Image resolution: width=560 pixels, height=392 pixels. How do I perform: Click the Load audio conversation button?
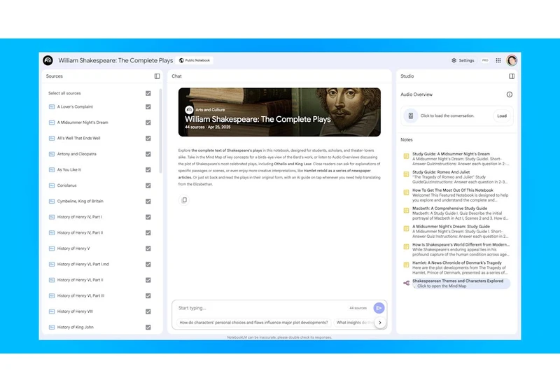[502, 115]
